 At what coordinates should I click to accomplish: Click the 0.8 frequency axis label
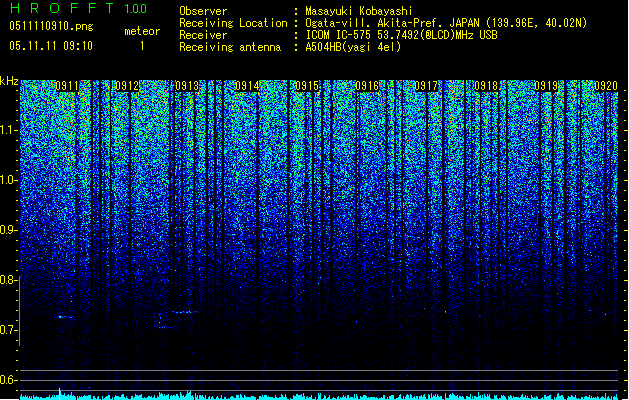9,280
